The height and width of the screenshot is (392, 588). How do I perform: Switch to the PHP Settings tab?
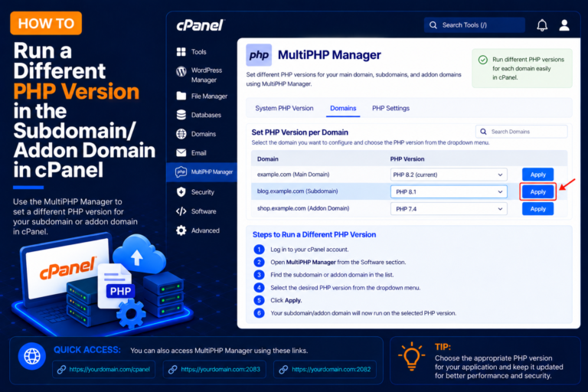pyautogui.click(x=390, y=108)
